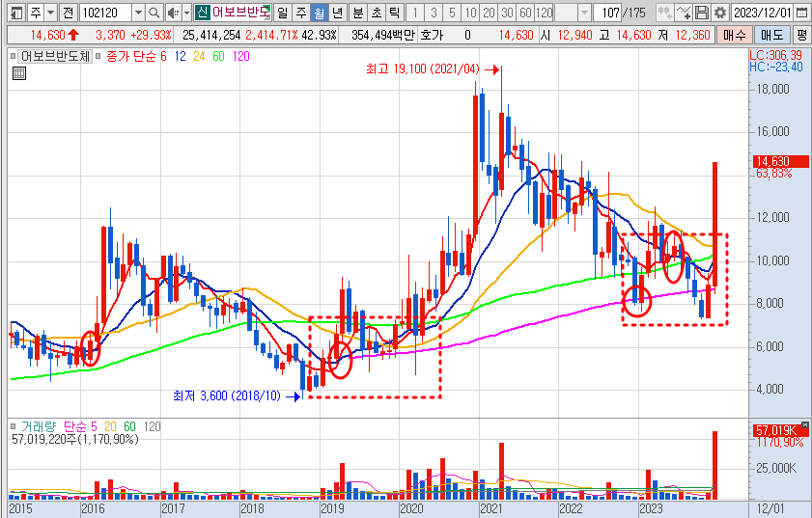Expand the speaker options dropdown arrow

[x=187, y=13]
